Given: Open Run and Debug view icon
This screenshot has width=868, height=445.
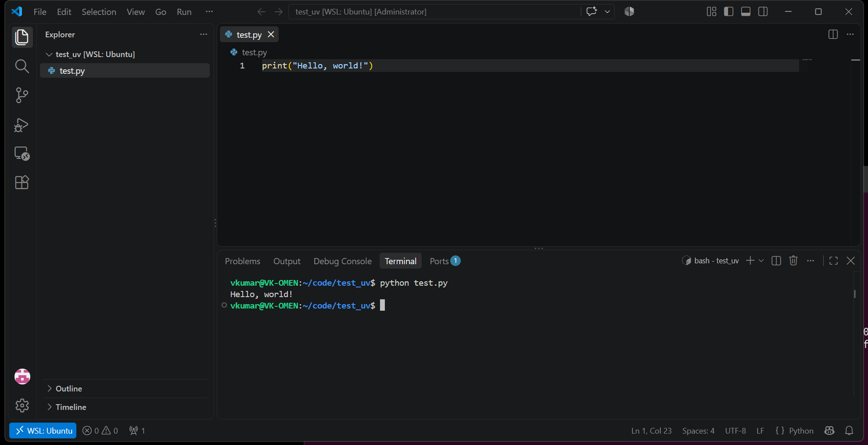Looking at the screenshot, I should pos(22,125).
